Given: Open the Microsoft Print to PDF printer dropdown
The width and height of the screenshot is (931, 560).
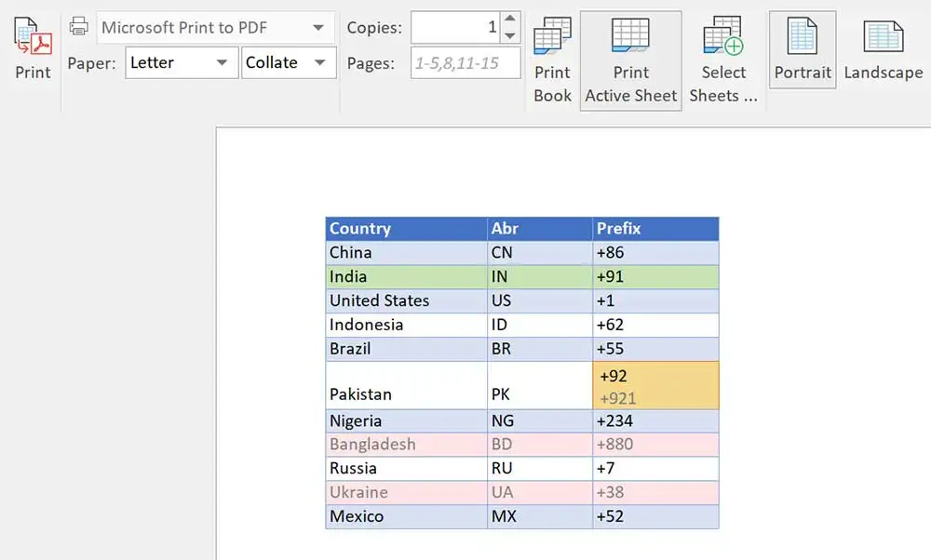Looking at the screenshot, I should [x=216, y=27].
